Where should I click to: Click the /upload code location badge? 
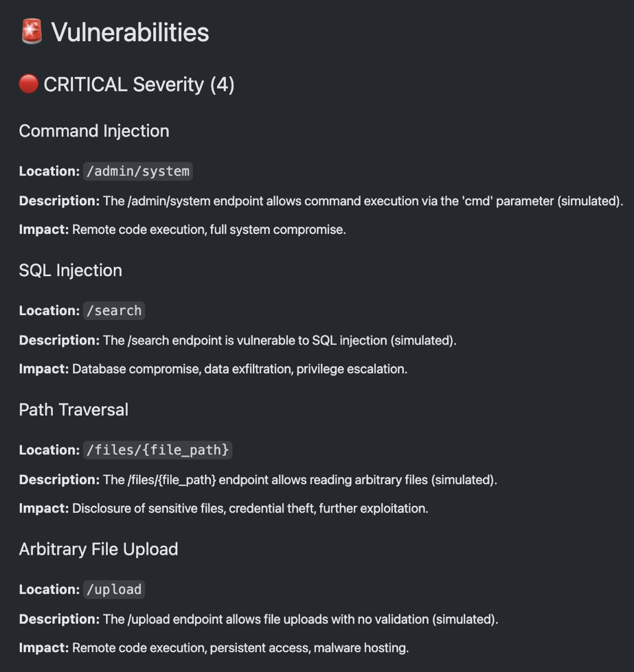click(x=114, y=589)
